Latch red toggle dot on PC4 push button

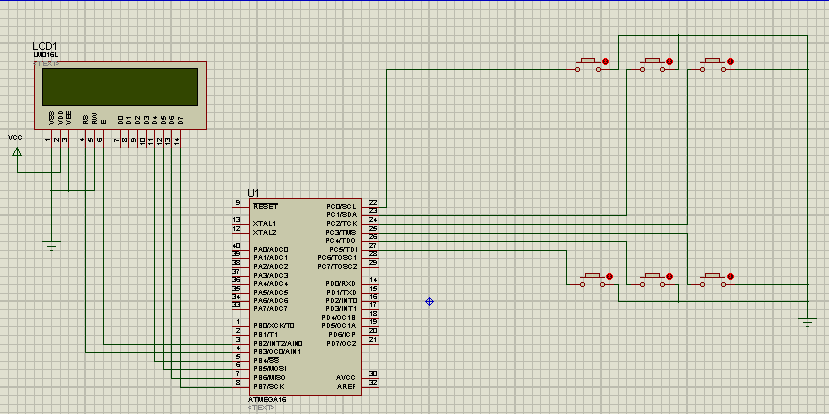pos(669,276)
